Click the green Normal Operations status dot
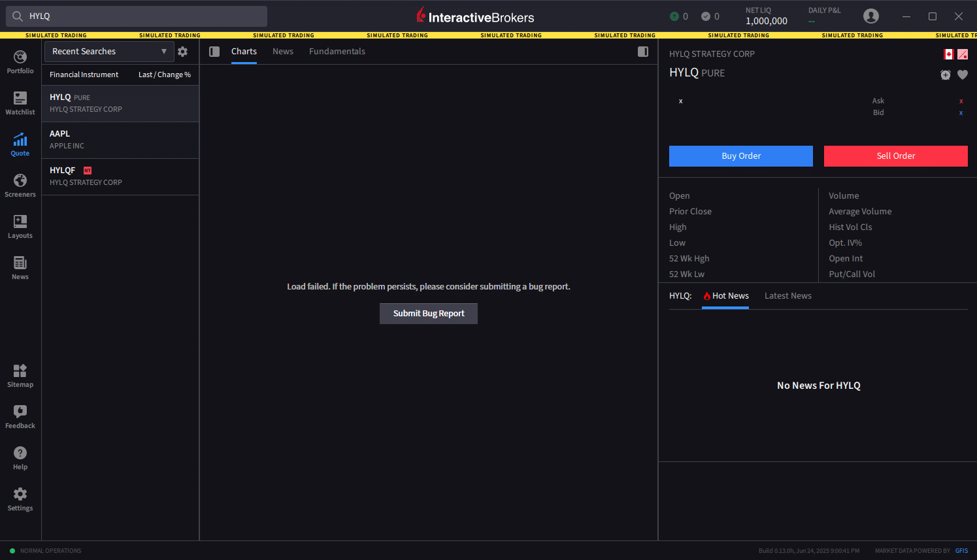 click(x=12, y=551)
